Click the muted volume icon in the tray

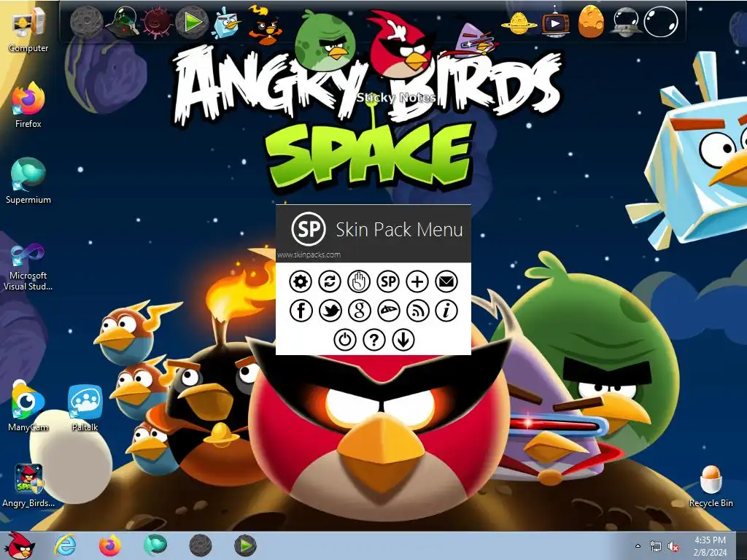point(673,546)
